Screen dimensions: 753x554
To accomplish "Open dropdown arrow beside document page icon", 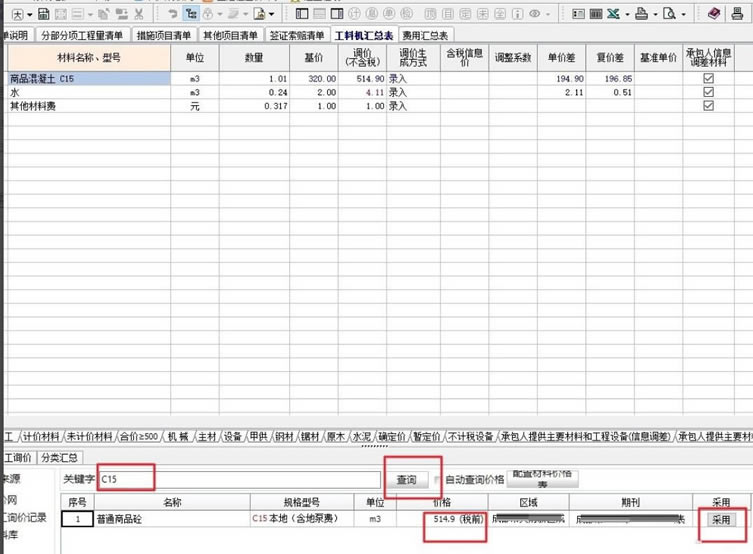I will click(271, 14).
